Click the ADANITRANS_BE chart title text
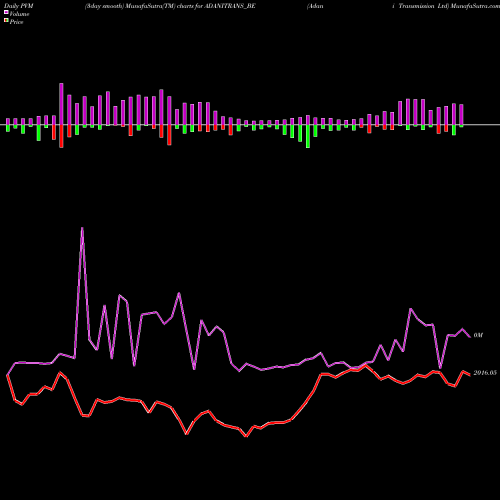The width and height of the screenshot is (500, 500). (x=229, y=6)
